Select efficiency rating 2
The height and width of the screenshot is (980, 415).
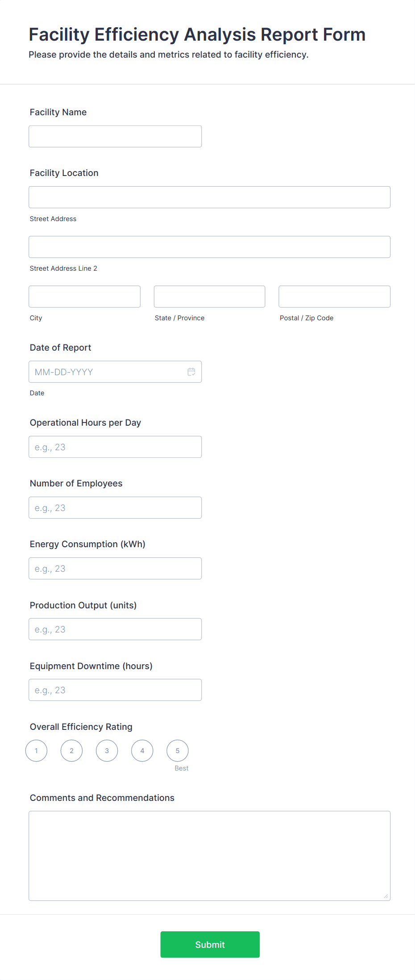(x=71, y=750)
